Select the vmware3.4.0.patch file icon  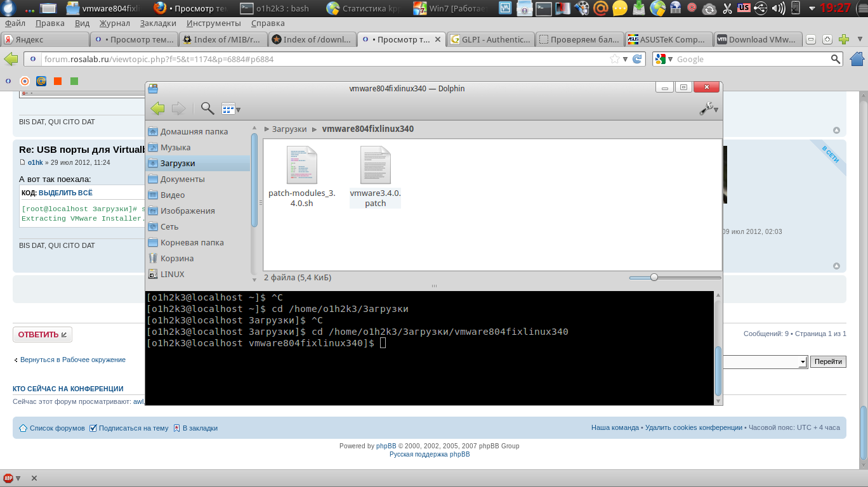[x=376, y=166]
